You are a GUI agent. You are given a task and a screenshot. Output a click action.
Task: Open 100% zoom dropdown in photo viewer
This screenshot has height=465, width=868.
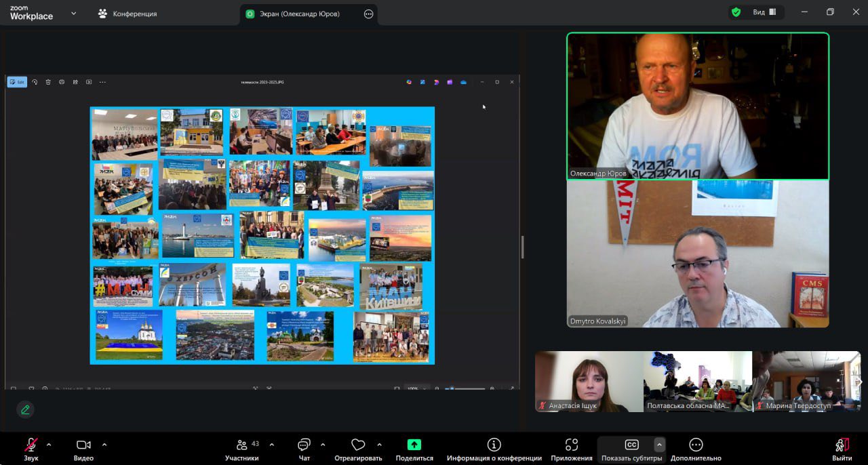[416, 388]
